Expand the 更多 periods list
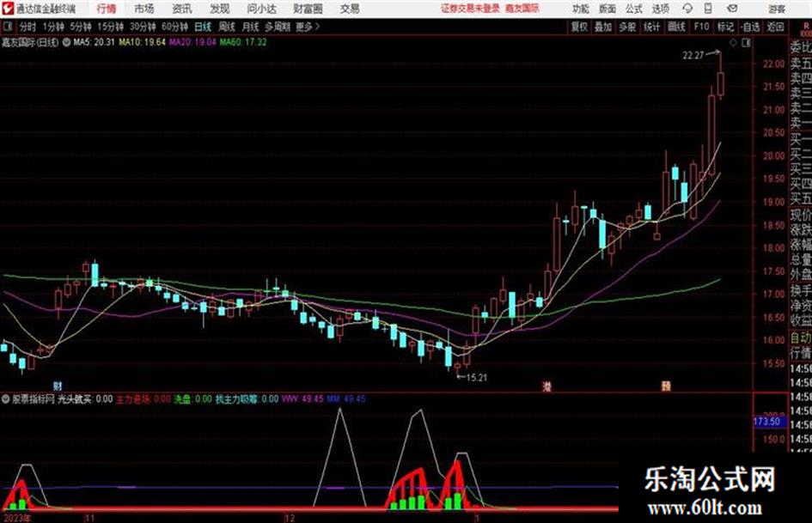 click(x=308, y=27)
